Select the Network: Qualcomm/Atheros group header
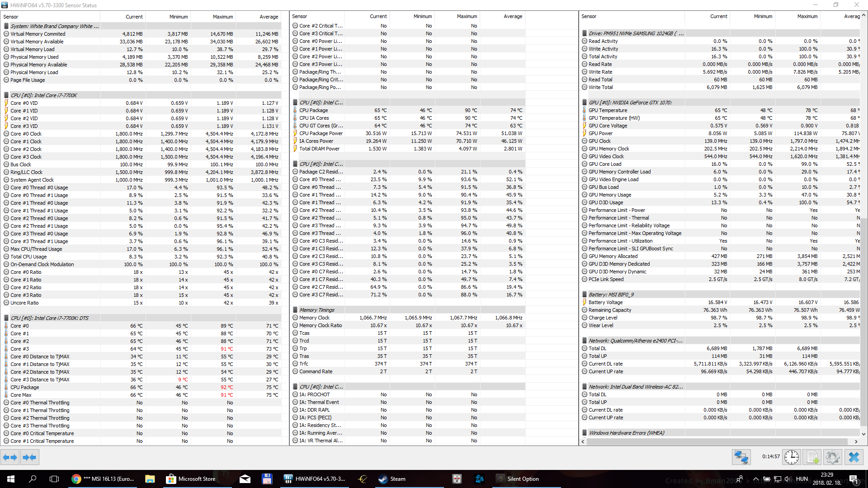The width and height of the screenshot is (868, 488). pos(720,341)
